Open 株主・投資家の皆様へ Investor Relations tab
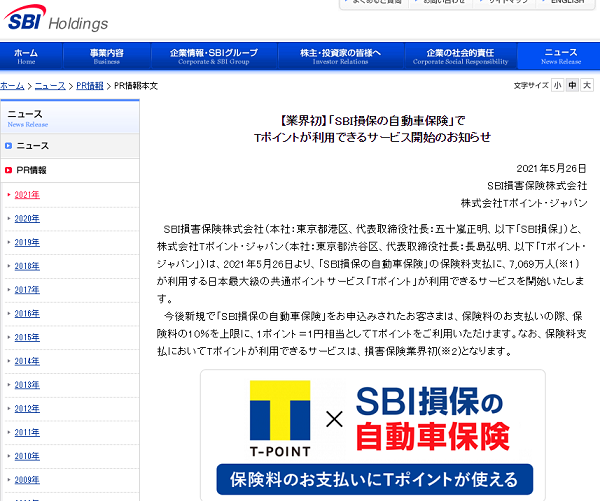600x501 pixels. click(x=341, y=56)
